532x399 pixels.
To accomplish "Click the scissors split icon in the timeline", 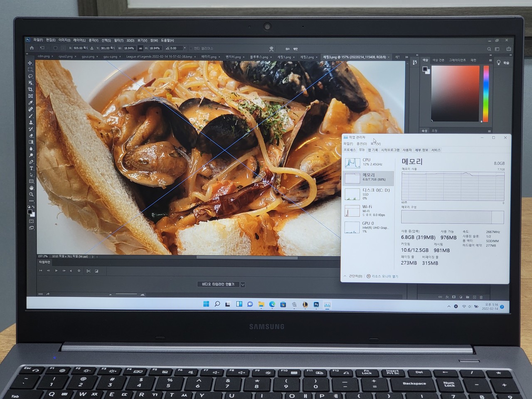I will [x=88, y=271].
